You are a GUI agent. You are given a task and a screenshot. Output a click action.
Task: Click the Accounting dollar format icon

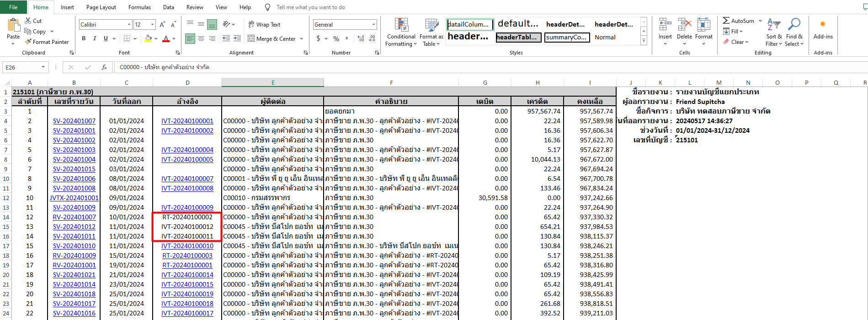[318, 38]
